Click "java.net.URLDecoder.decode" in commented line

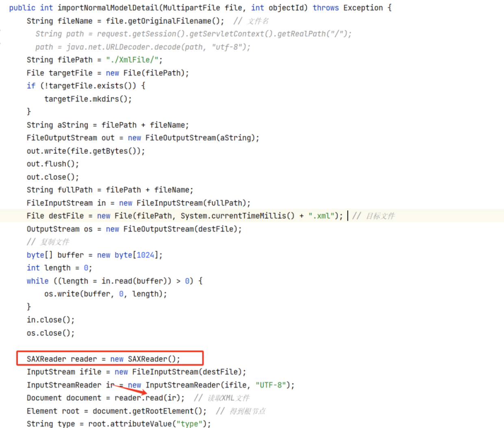[124, 47]
